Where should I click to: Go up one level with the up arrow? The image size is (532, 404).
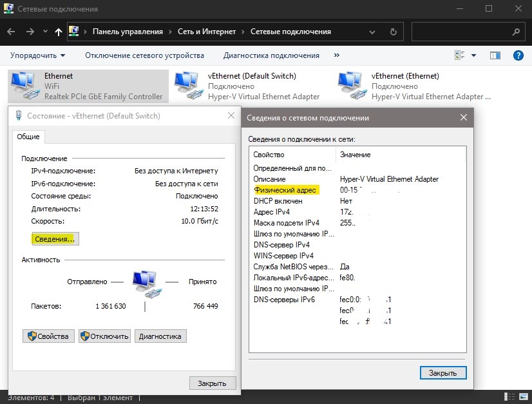(x=59, y=32)
